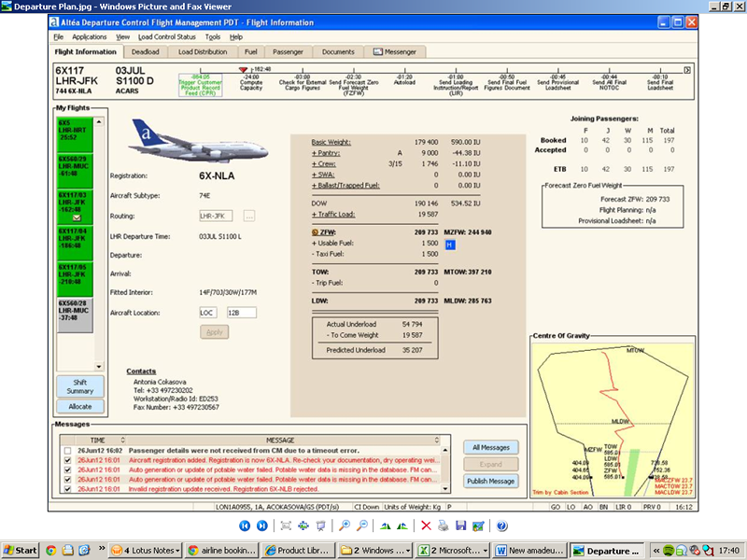Open the Load Control Status menu

coord(167,36)
